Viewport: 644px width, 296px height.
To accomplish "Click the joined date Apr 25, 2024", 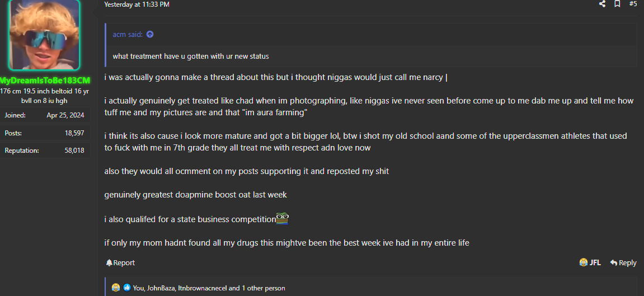I will [x=65, y=115].
